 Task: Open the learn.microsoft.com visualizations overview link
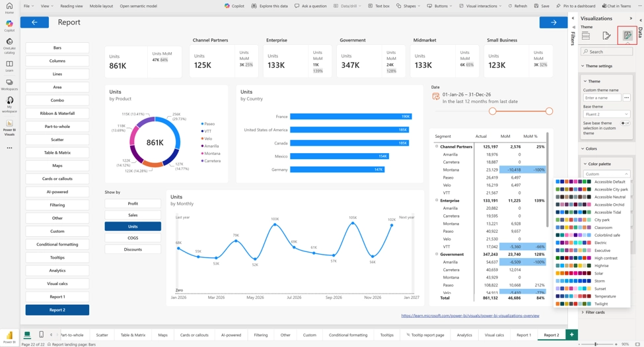pyautogui.click(x=470, y=316)
